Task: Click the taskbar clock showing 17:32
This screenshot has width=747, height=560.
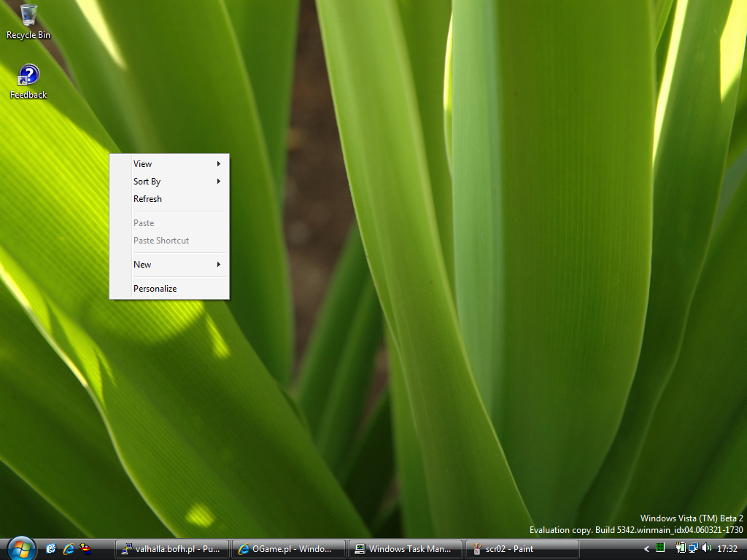Action: tap(727, 548)
